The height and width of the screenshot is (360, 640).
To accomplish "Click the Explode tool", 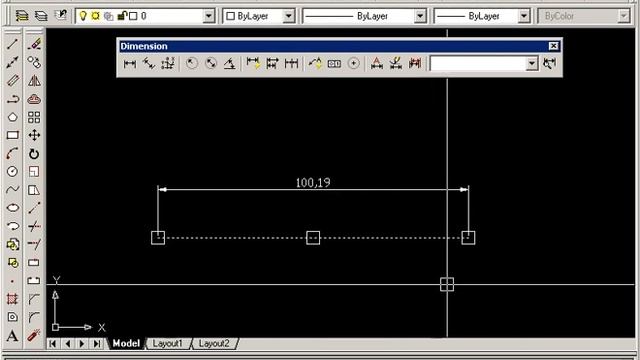I will 34,336.
